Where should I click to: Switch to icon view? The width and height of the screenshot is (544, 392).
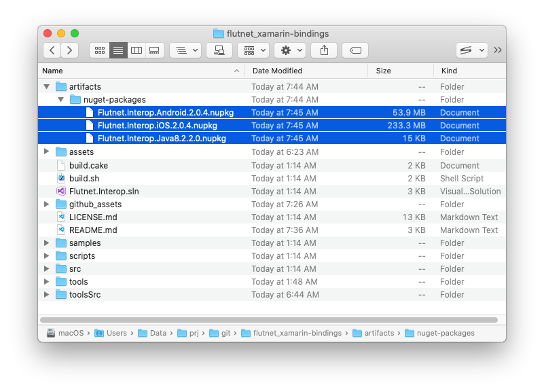coord(100,50)
